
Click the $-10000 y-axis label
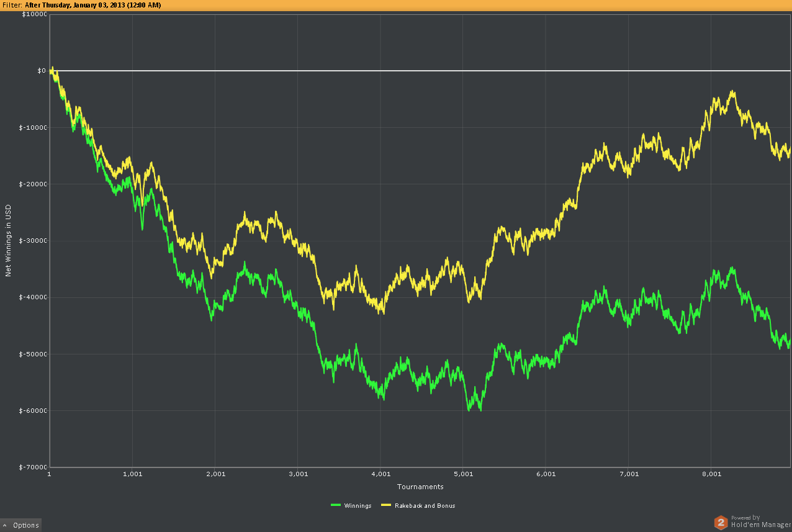(x=34, y=127)
